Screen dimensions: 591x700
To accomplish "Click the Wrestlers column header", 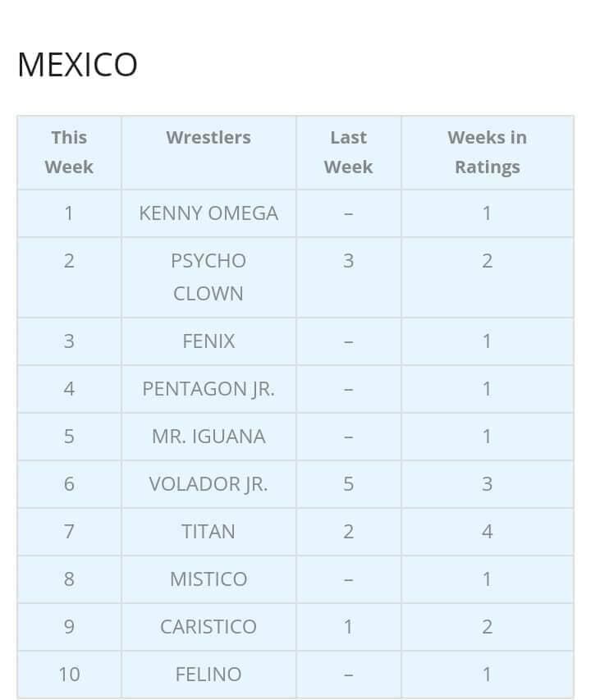I will (208, 138).
